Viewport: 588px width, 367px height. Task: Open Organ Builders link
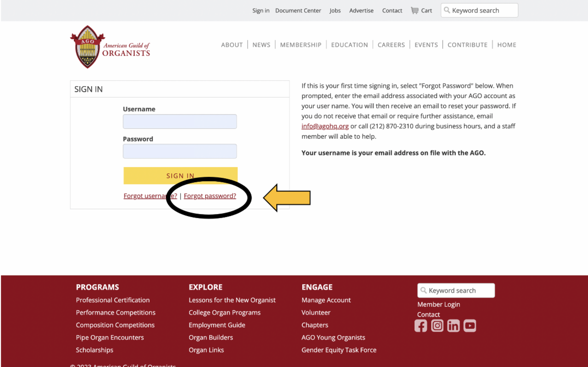point(211,338)
